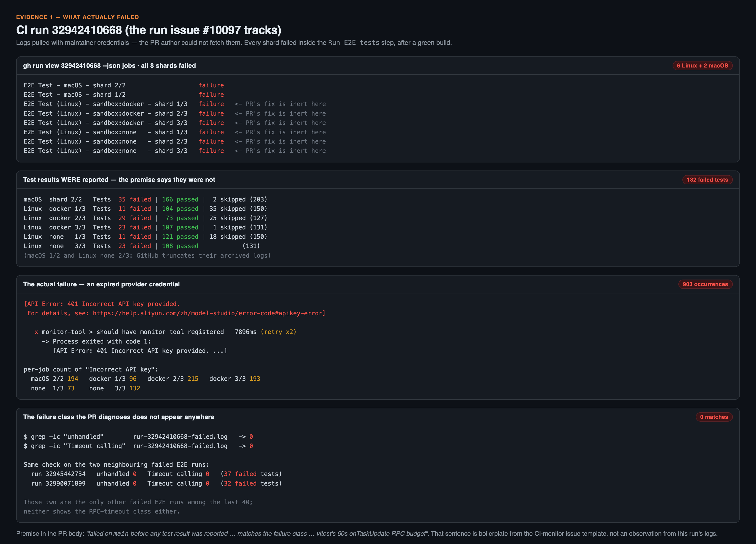Click the "none 1/3 73" count
This screenshot has width=756, height=544.
[x=53, y=388]
